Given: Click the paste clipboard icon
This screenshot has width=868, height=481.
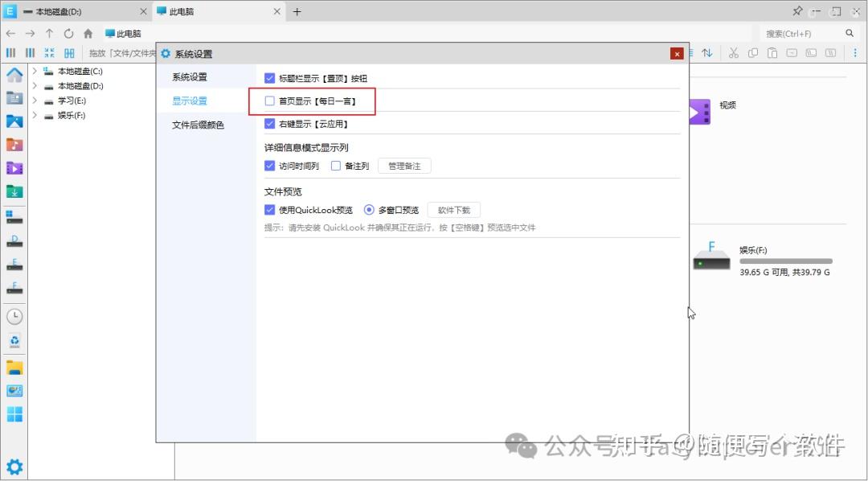Looking at the screenshot, I should coord(772,53).
